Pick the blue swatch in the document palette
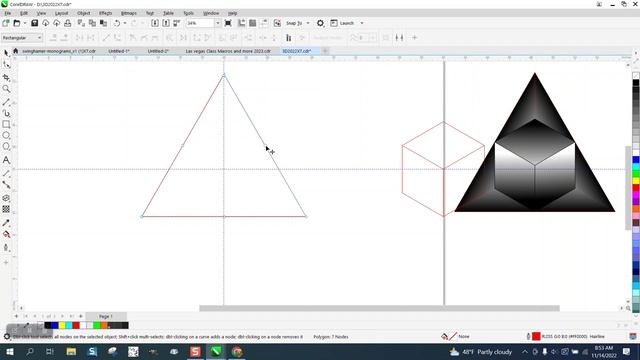This screenshot has height=360, width=640. [x=55, y=325]
